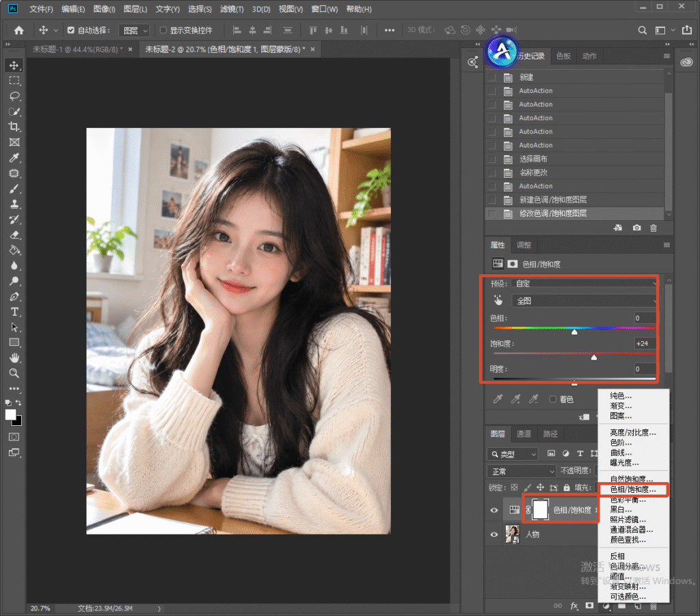Enable Show Transform Controls (显示变换控件) checkbox

tap(163, 30)
